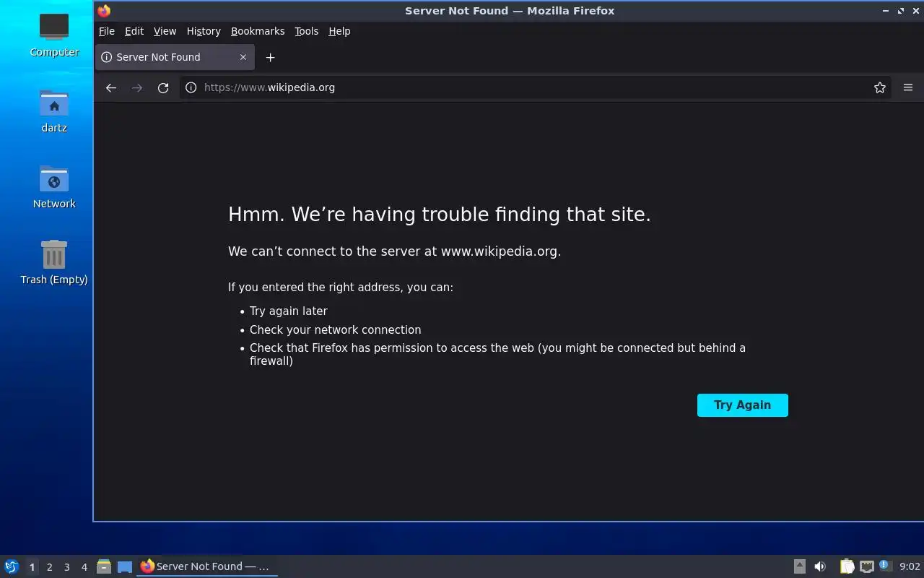Maximize the Firefox window
This screenshot has height=578, width=924.
pyautogui.click(x=900, y=11)
